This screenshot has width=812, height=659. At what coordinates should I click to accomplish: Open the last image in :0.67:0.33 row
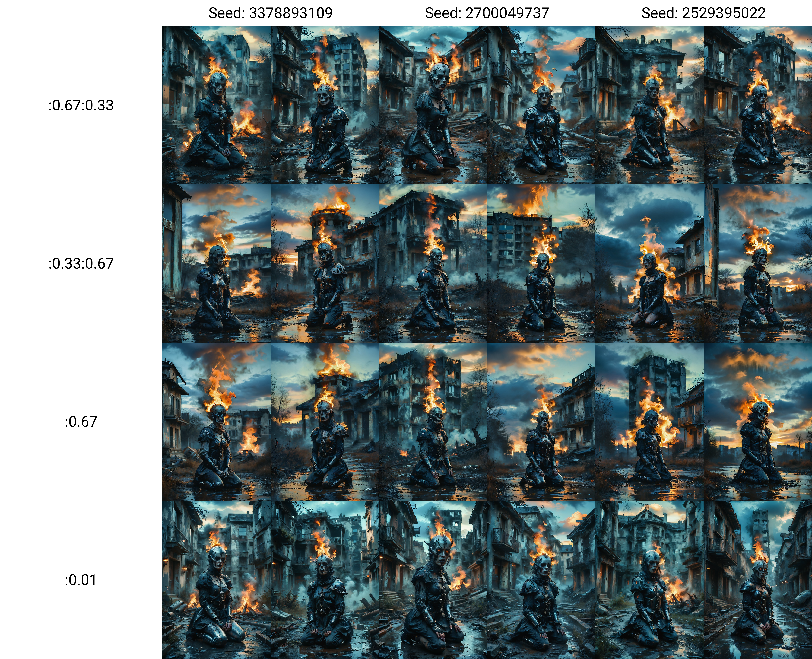(758, 105)
